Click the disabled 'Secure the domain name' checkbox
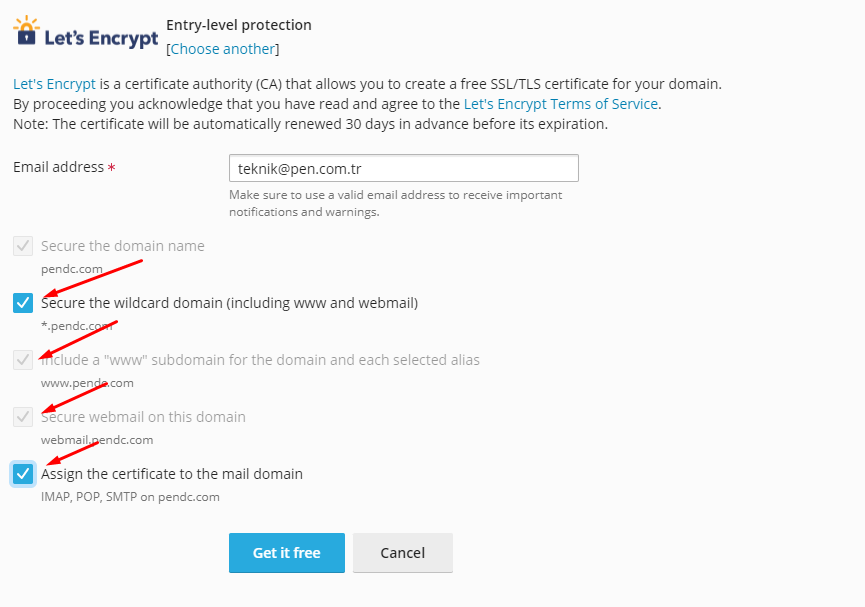865x607 pixels. click(23, 246)
